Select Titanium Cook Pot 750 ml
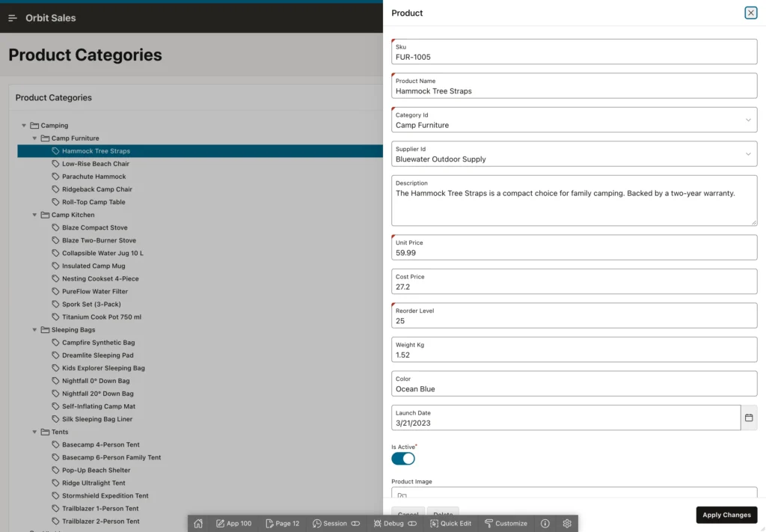 coord(102,317)
